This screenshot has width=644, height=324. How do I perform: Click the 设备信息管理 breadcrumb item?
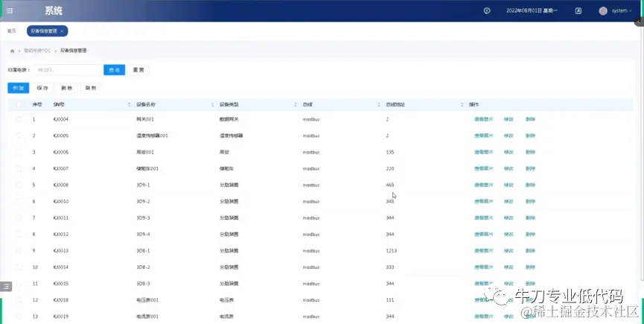pos(74,51)
